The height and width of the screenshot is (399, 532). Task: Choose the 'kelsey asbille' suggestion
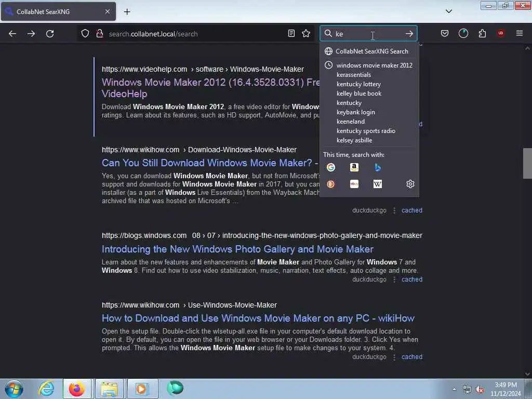click(x=369, y=140)
